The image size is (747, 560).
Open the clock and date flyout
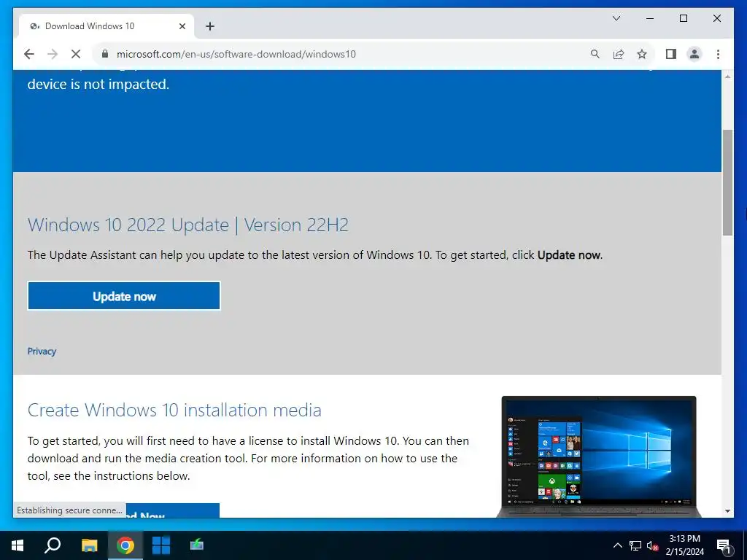pos(685,545)
